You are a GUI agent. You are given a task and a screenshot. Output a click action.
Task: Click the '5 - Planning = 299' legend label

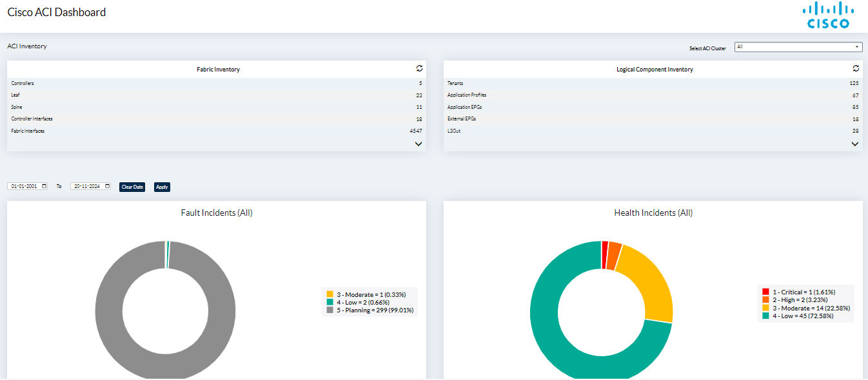point(375,310)
